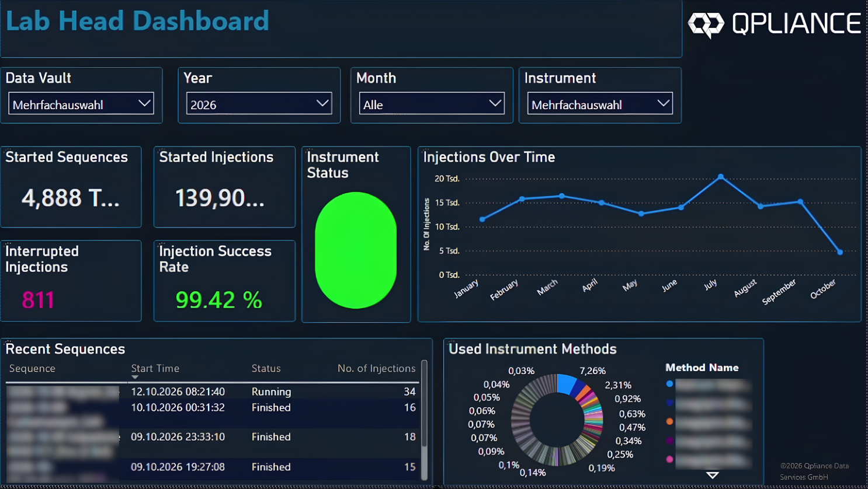Image resolution: width=868 pixels, height=489 pixels.
Task: Select the blue legend marker under Method Name
Action: pos(669,384)
